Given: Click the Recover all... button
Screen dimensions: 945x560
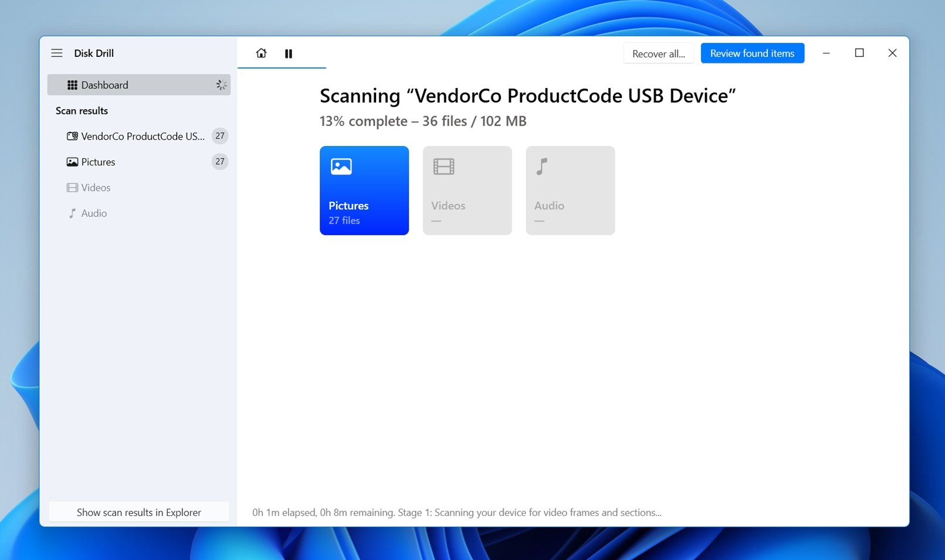Looking at the screenshot, I should (659, 53).
